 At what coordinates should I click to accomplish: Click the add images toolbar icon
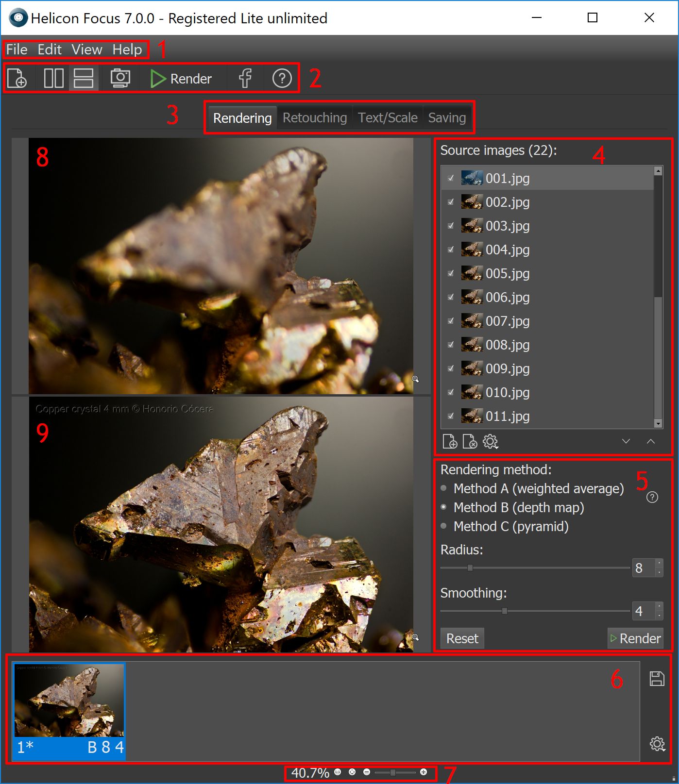click(x=17, y=78)
